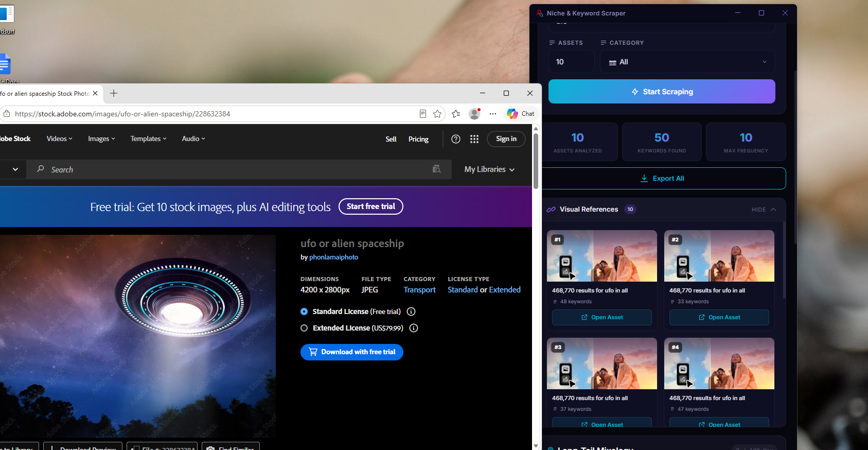Viewport: 868px width, 450px height.
Task: Click the UFO stock image preview
Action: point(138,336)
